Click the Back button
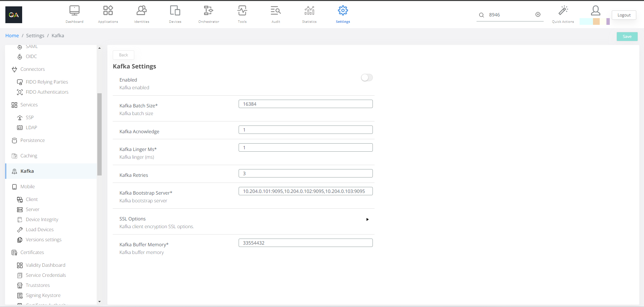Viewport: 644px width, 307px height. pos(123,55)
